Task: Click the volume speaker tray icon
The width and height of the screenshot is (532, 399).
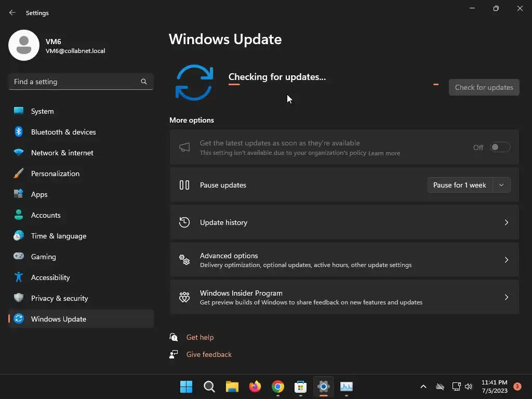Action: pyautogui.click(x=469, y=387)
